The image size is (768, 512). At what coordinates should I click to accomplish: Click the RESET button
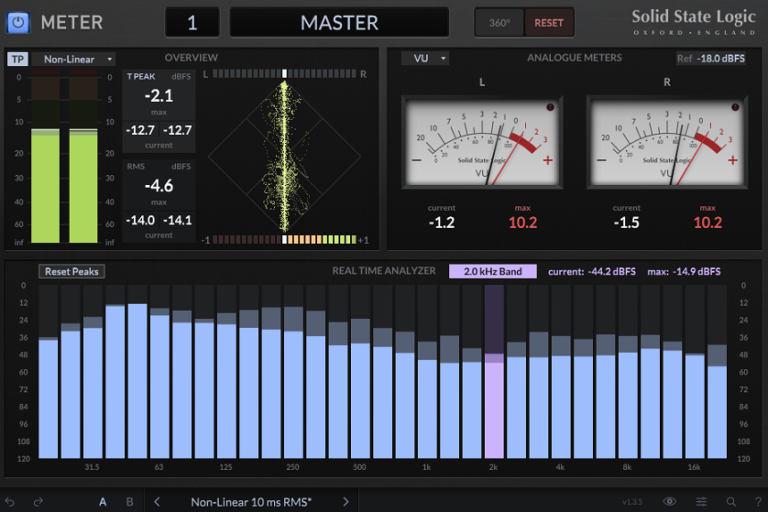[549, 23]
